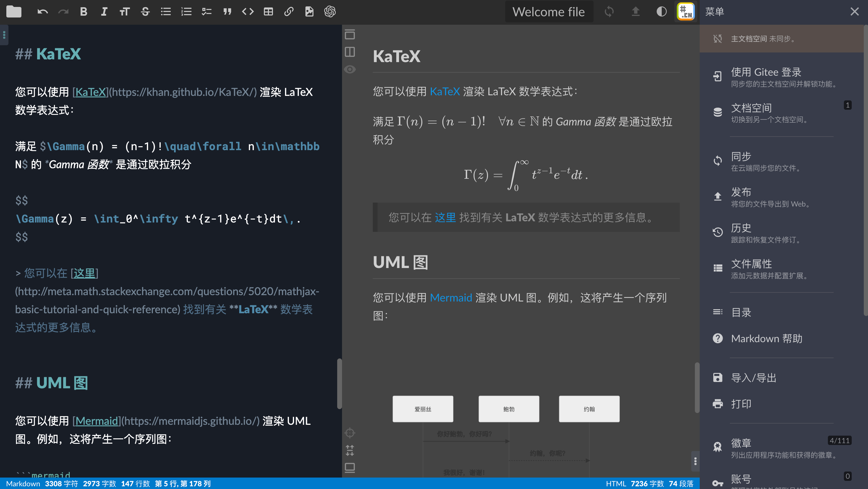Insert a heading with the heading icon
Viewport: 868px width, 489px height.
coord(125,12)
